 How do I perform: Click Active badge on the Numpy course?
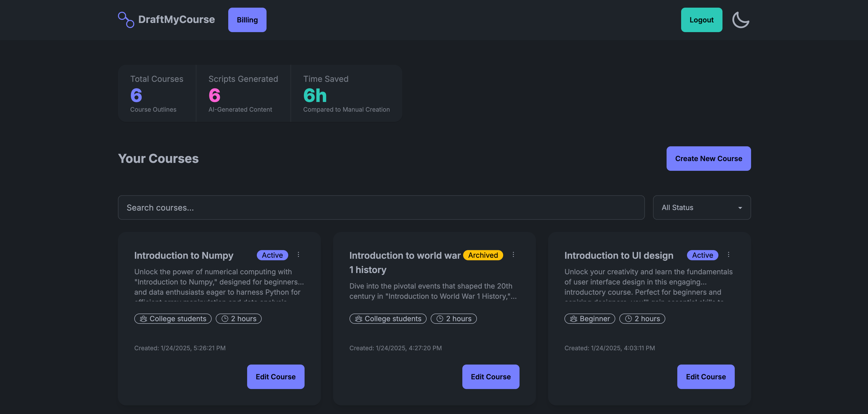click(x=272, y=255)
